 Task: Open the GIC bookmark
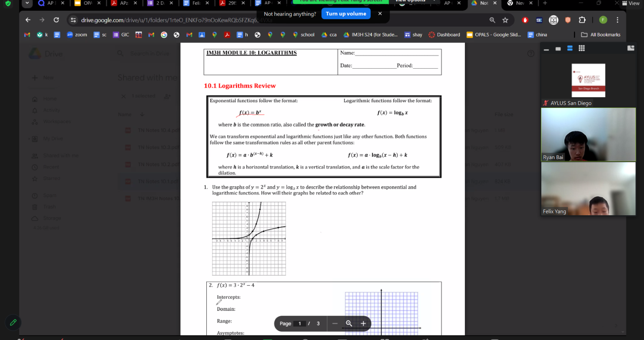pos(121,35)
